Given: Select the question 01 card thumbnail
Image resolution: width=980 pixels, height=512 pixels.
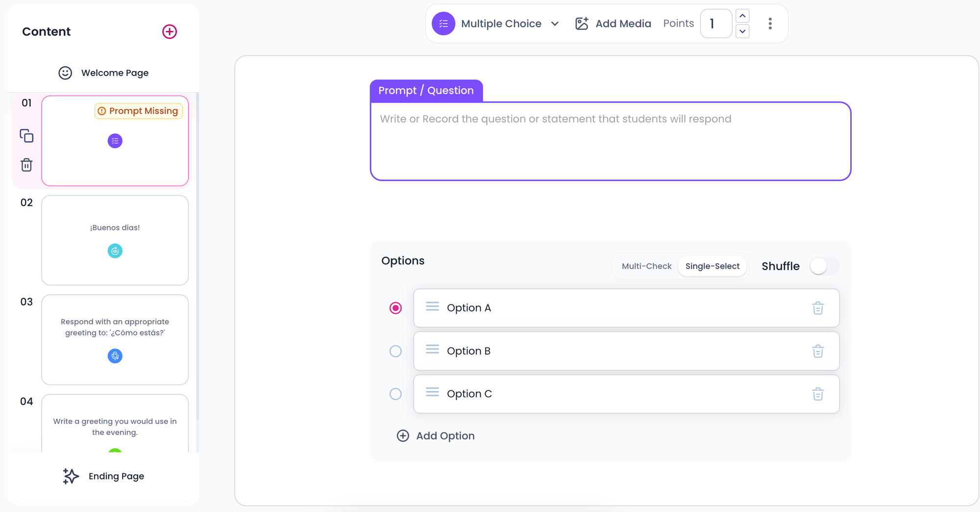Looking at the screenshot, I should point(115,141).
